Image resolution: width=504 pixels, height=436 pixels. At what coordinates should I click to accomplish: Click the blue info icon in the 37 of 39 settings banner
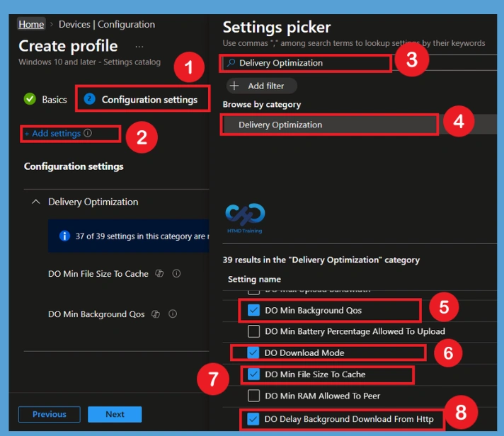click(x=64, y=236)
